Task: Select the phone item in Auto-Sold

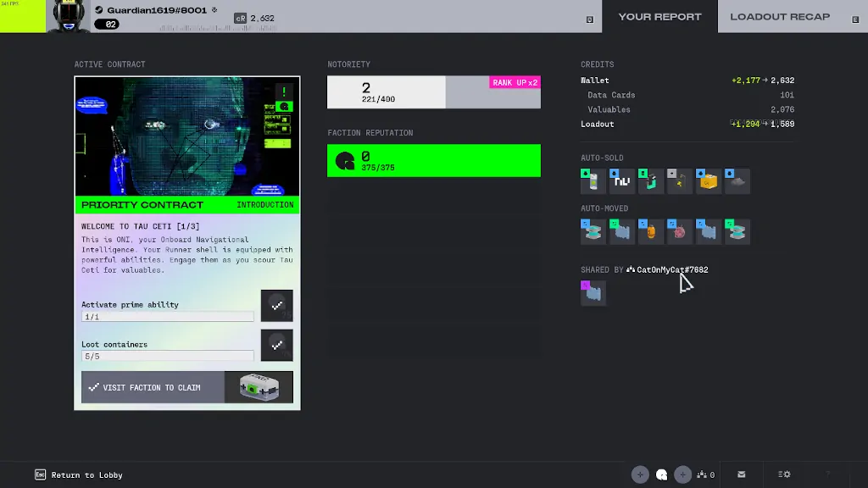Action: coord(593,181)
